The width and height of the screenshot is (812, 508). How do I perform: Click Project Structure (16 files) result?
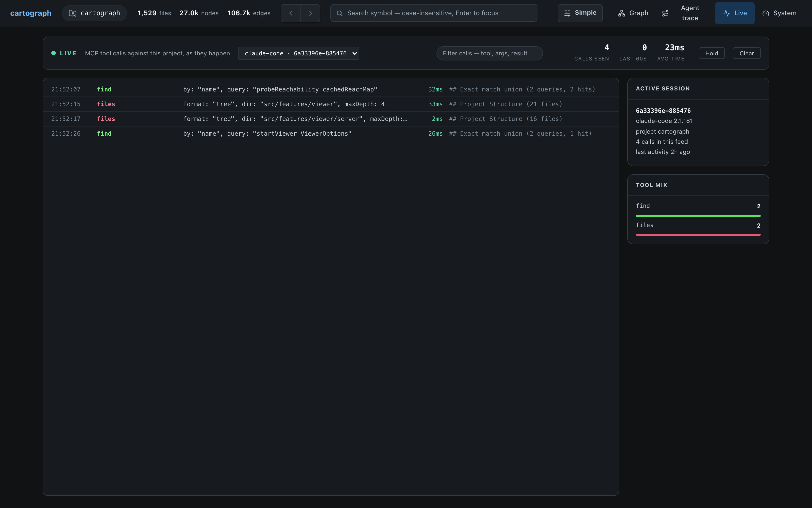506,119
